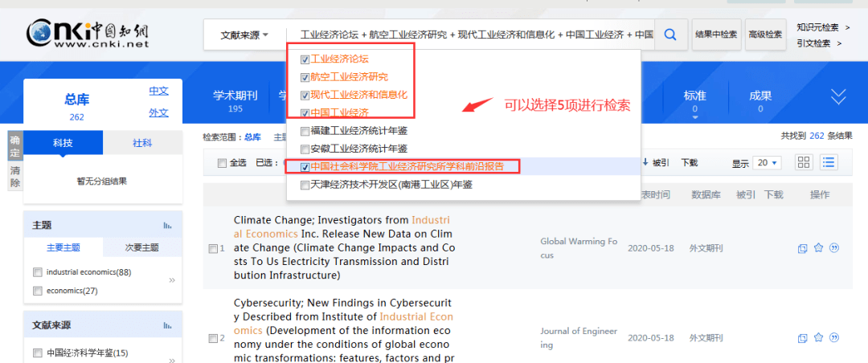Click 高级检索 button
Screen dimensions: 868x363
tap(766, 35)
